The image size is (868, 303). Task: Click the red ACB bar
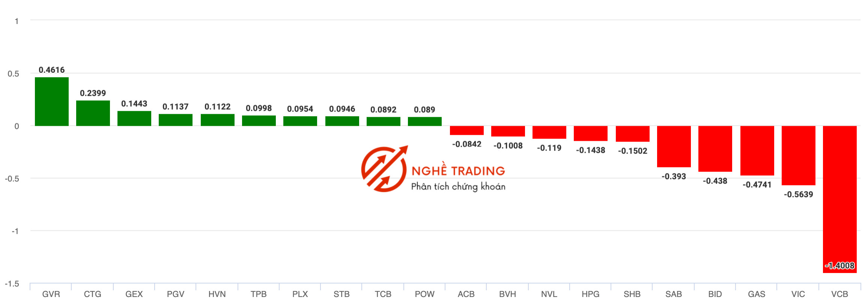click(x=467, y=130)
